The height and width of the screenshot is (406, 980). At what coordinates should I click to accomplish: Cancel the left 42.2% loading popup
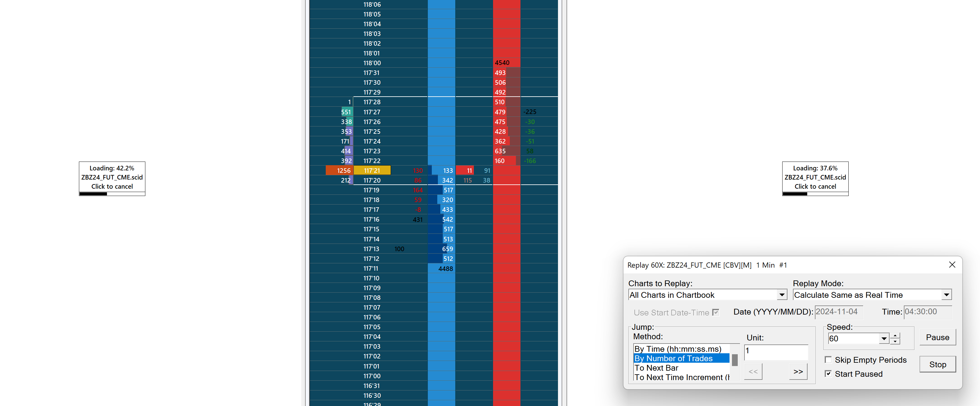[x=112, y=187]
